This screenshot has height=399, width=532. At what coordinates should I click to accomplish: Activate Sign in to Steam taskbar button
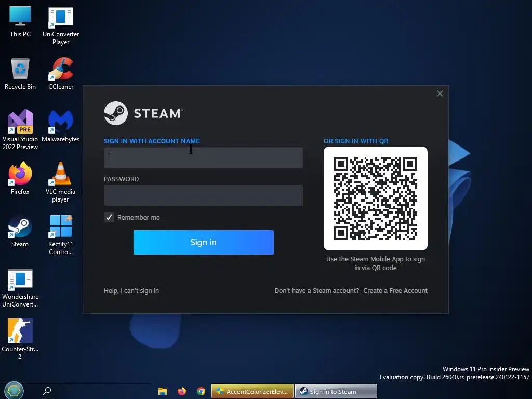click(x=336, y=391)
